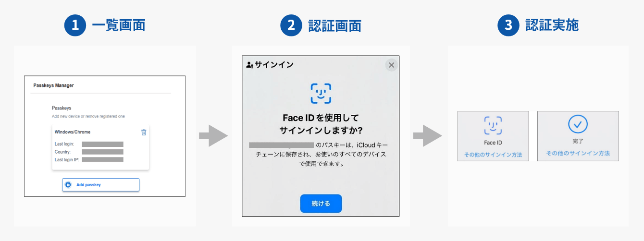Click the redacted Last login value field

point(102,144)
